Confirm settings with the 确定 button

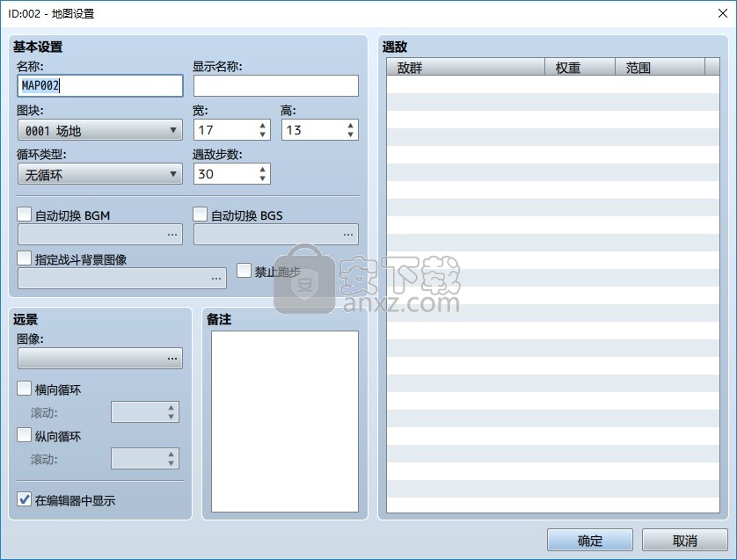pos(590,541)
